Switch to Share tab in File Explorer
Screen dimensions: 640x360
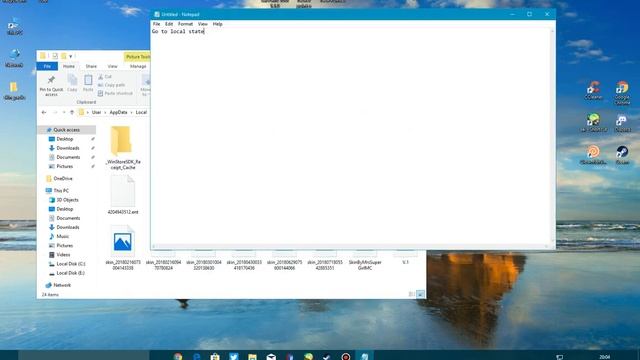(x=91, y=66)
